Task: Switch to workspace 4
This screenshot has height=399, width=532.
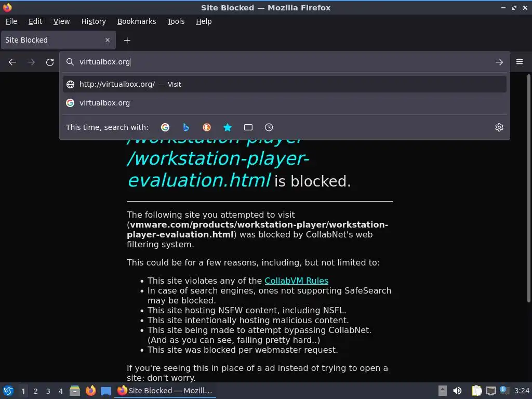Action: 61,391
